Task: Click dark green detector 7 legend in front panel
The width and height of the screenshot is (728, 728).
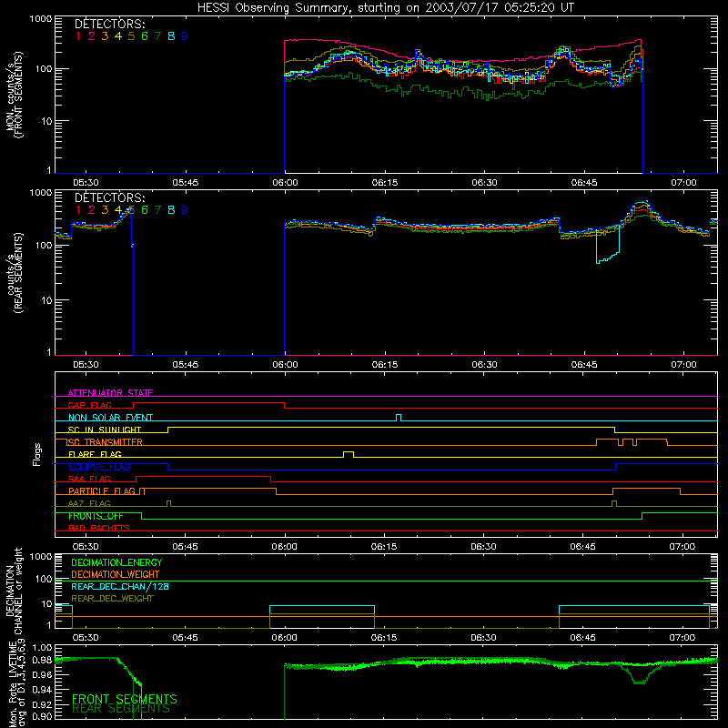Action: [157, 36]
